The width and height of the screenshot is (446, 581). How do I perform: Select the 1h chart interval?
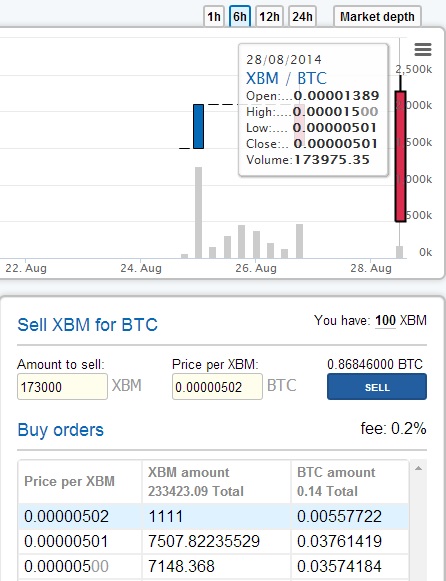214,17
